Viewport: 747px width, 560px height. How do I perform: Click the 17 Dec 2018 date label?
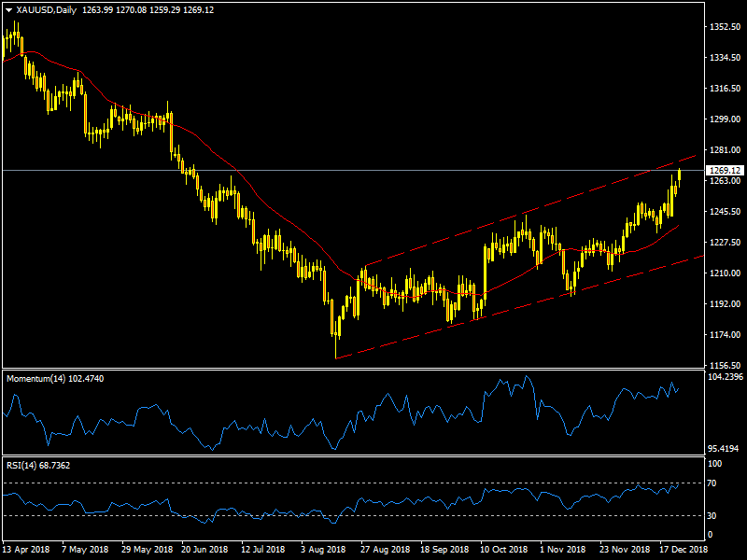(684, 551)
